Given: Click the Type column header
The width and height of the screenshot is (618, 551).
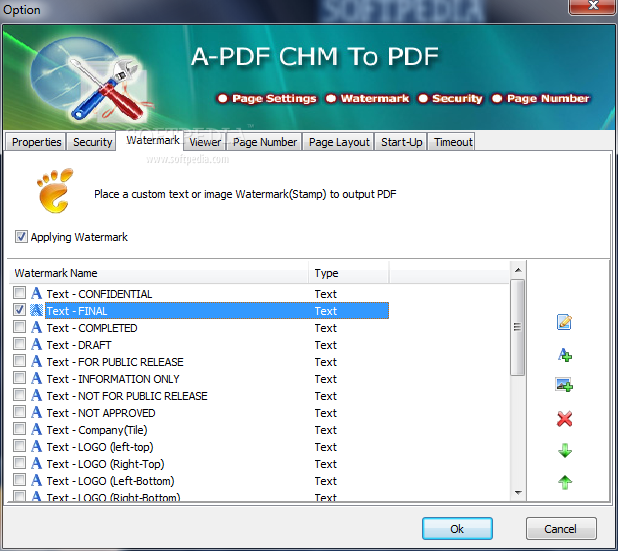Looking at the screenshot, I should [349, 273].
